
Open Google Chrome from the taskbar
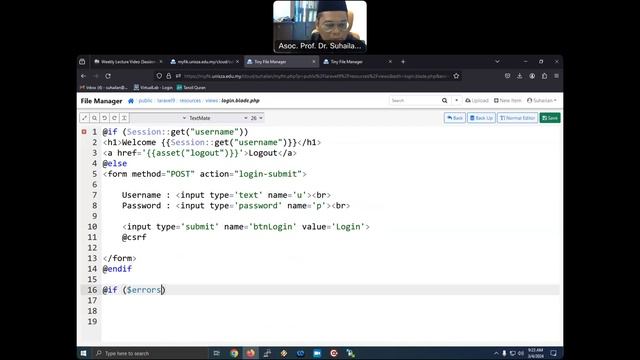(234, 353)
